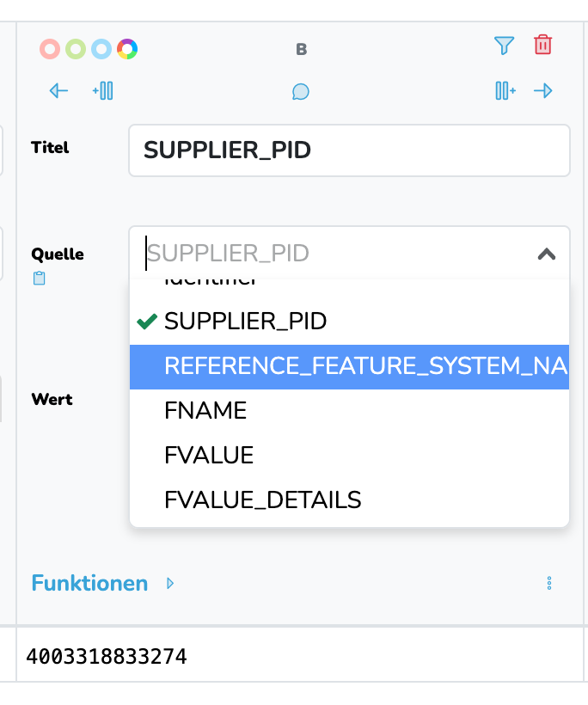Open the multicolor color picker circle
The image size is (588, 705).
(x=127, y=49)
